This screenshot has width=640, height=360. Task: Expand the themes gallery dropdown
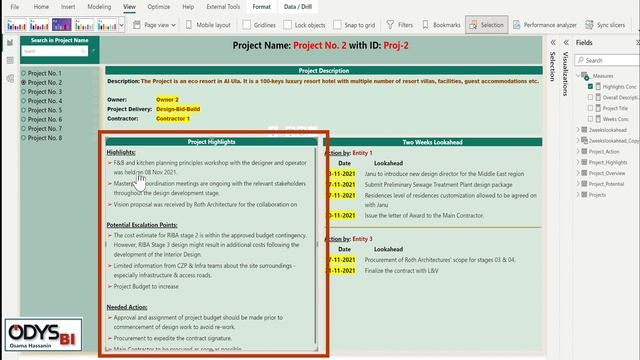(x=122, y=25)
